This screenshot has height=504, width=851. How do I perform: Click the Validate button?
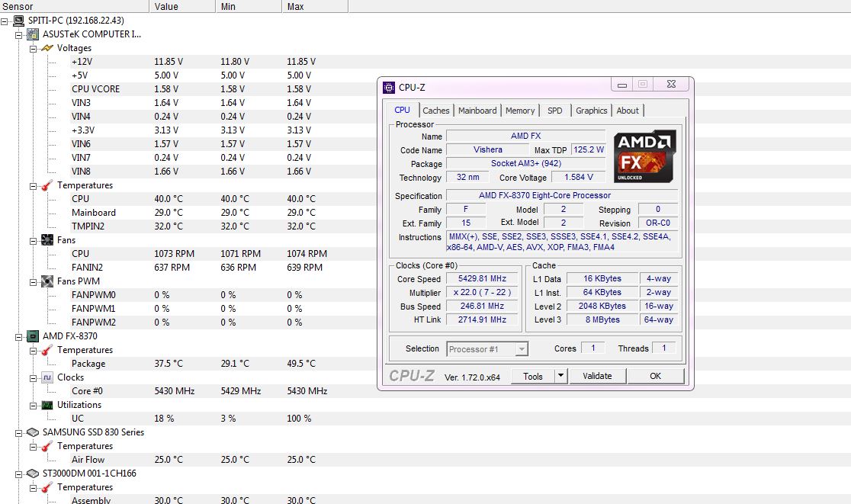click(597, 376)
